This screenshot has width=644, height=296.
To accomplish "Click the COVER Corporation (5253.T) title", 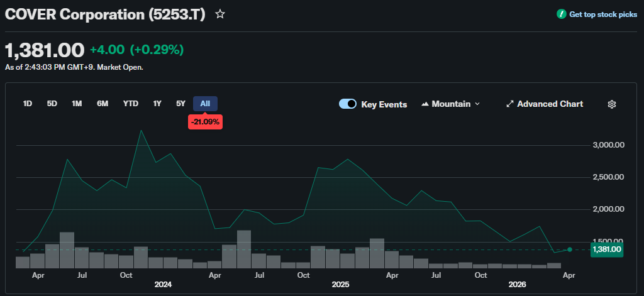I will coord(105,14).
